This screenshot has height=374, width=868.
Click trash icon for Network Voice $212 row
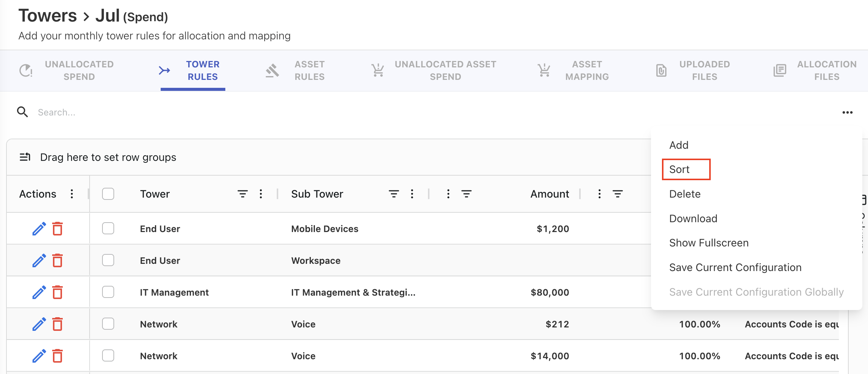pos(57,324)
